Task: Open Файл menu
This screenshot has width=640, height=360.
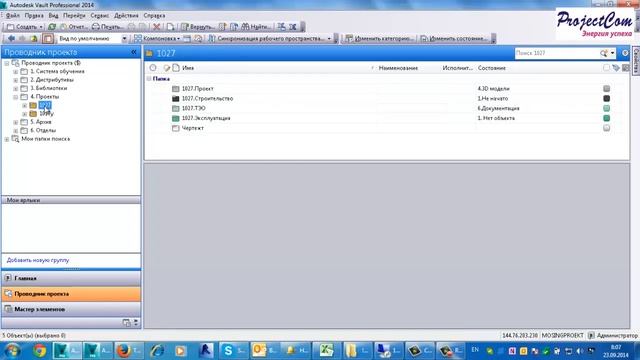Action: [x=12, y=16]
